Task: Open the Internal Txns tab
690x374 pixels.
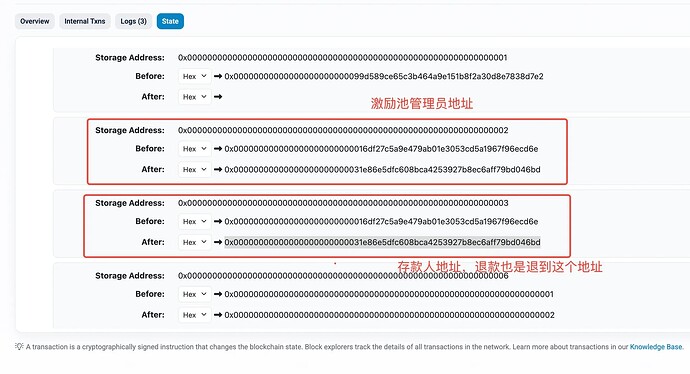Action: tap(84, 21)
